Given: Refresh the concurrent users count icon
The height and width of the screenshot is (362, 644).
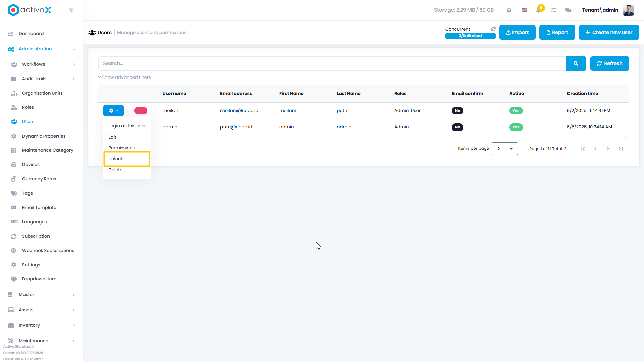Looking at the screenshot, I should [x=493, y=29].
